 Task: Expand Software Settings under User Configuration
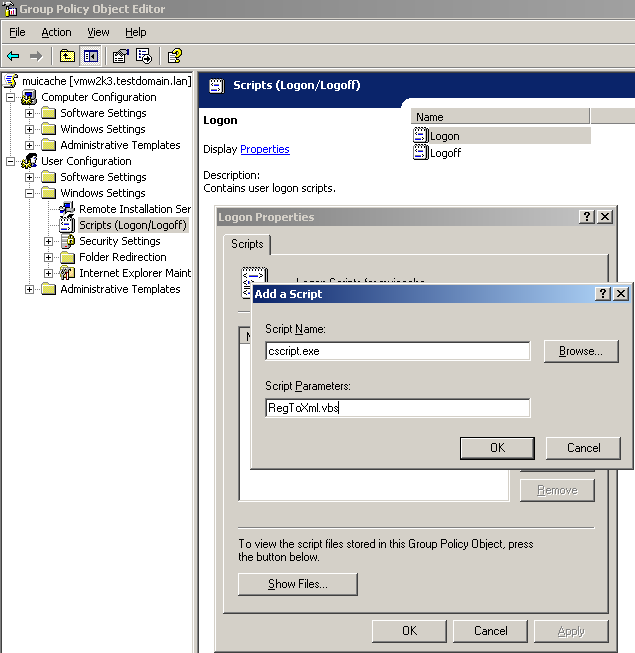[29, 177]
